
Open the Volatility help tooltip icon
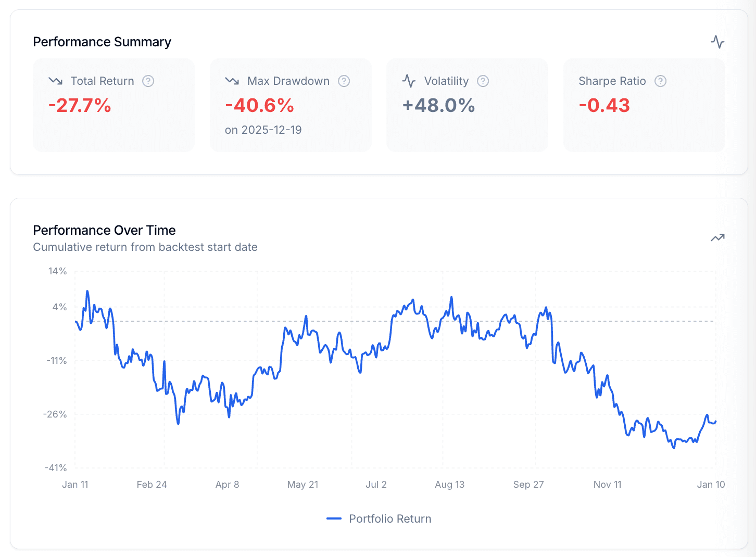tap(483, 81)
